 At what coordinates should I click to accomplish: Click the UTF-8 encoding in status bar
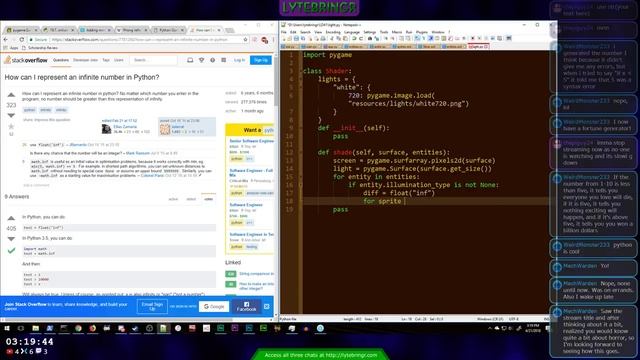click(x=514, y=319)
